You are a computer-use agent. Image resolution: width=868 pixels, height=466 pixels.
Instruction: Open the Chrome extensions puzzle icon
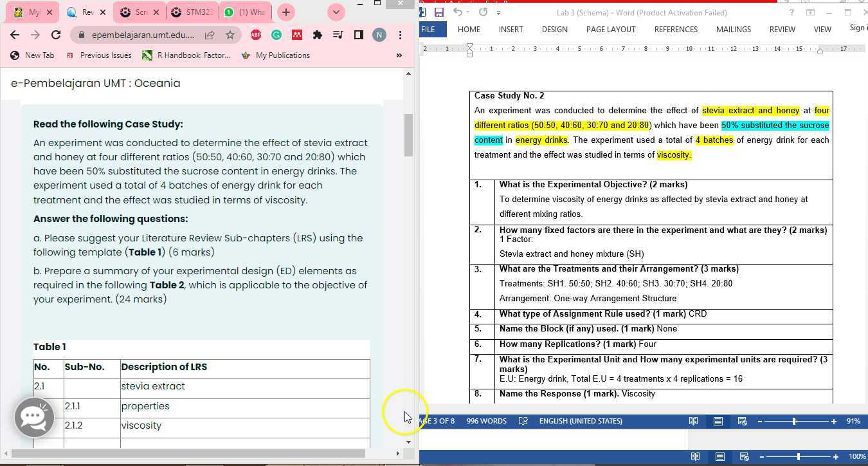coord(318,35)
